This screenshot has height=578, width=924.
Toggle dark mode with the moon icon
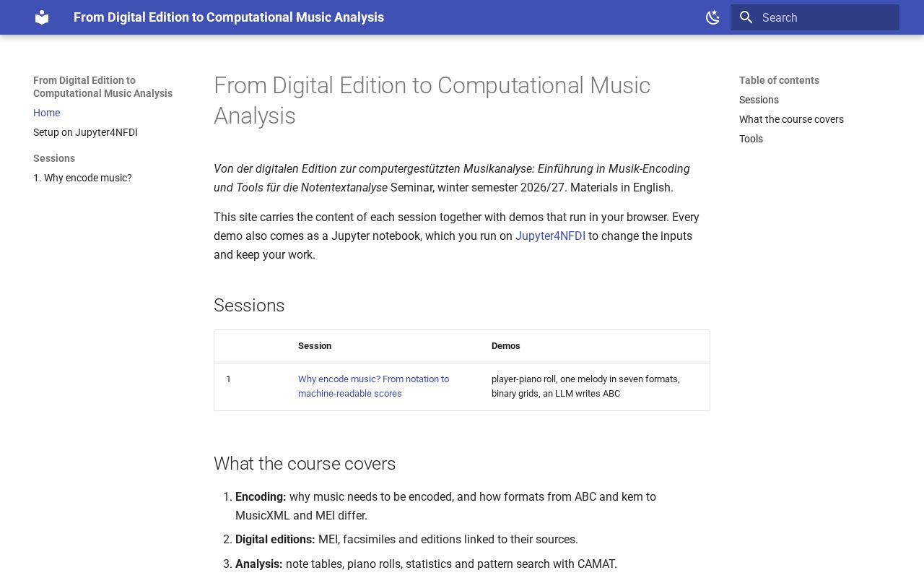coord(712,17)
